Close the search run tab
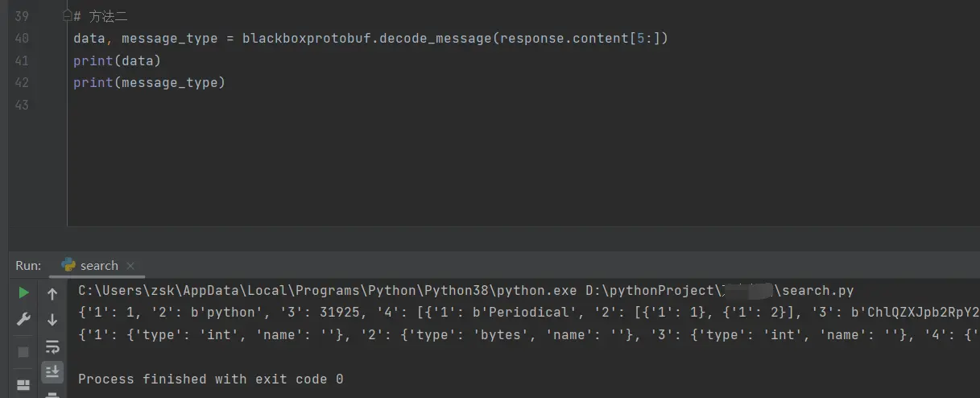 [130, 265]
